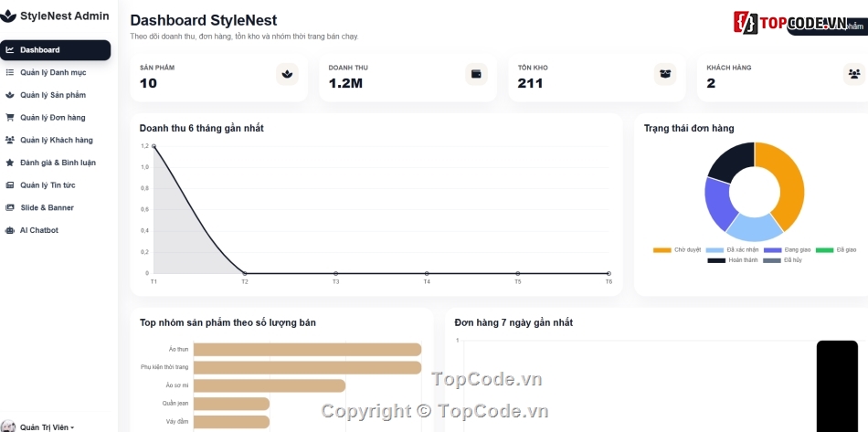Click the Tồn kho box icon
This screenshot has height=432, width=868.
(665, 74)
